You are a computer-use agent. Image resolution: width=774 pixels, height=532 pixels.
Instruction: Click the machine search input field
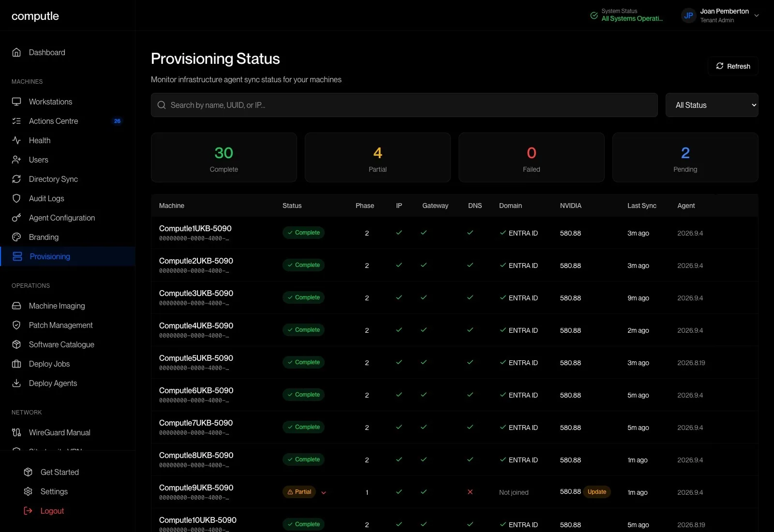click(404, 105)
